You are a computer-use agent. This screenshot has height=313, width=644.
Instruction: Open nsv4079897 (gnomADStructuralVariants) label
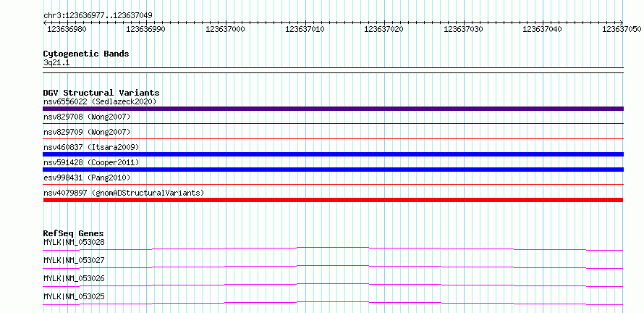[x=124, y=193]
